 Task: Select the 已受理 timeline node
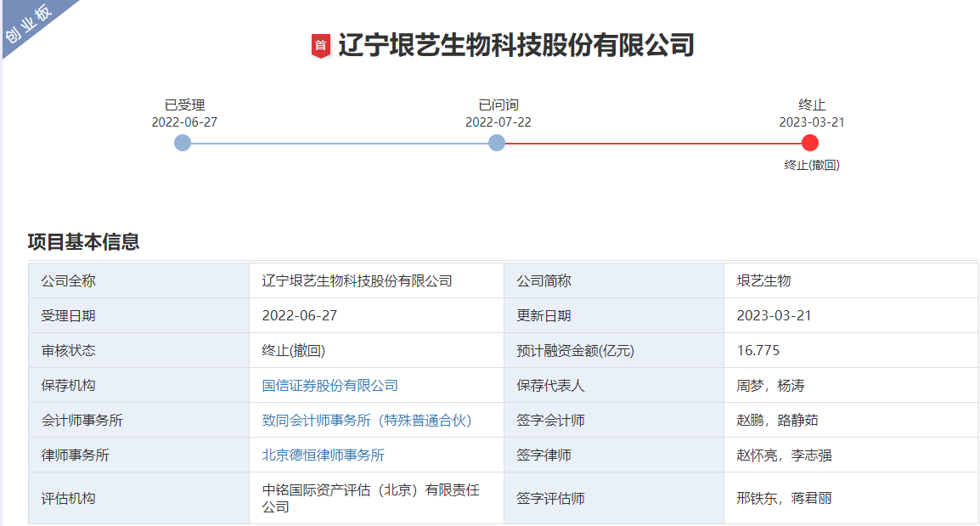point(183,143)
